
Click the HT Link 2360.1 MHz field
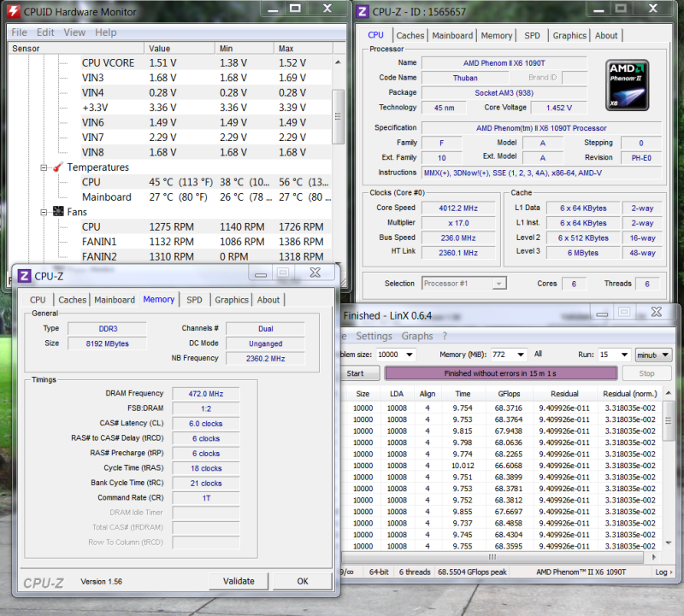458,253
